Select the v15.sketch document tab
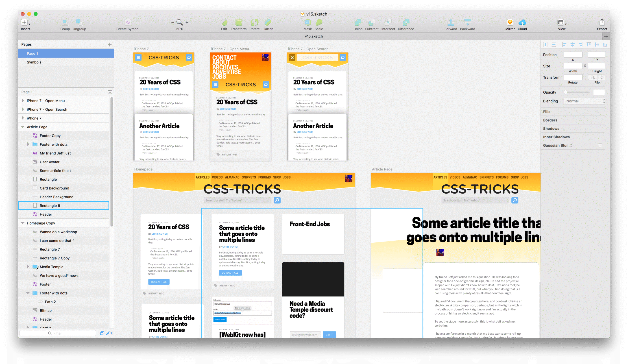Image resolution: width=628 pixels, height=364 pixels. pos(314,36)
